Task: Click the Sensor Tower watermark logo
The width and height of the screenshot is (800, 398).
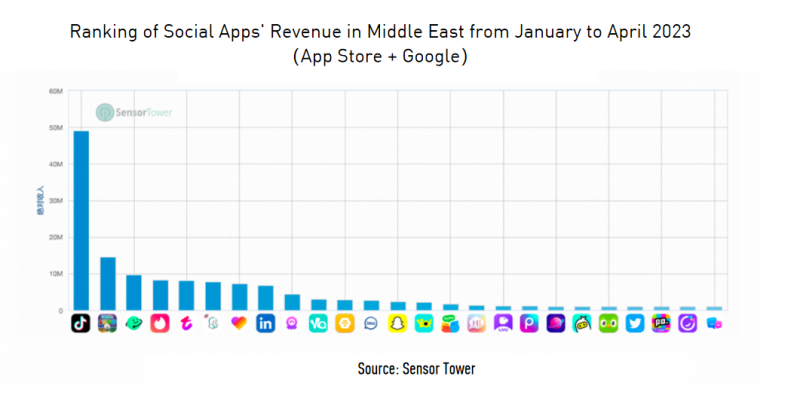Action: [x=135, y=112]
